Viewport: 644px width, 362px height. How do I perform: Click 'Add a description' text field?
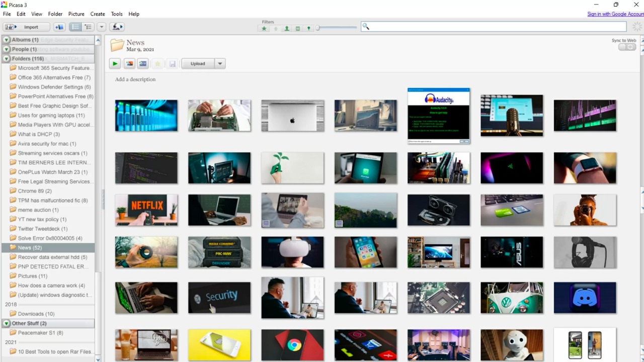[135, 79]
